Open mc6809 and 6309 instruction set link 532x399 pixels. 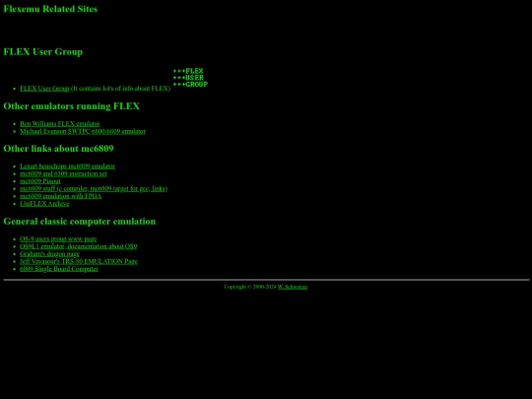[x=63, y=173]
